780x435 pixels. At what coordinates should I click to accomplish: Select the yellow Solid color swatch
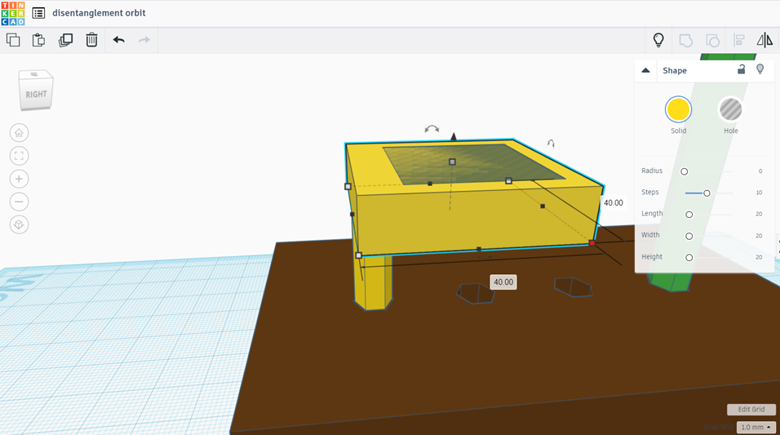click(679, 109)
